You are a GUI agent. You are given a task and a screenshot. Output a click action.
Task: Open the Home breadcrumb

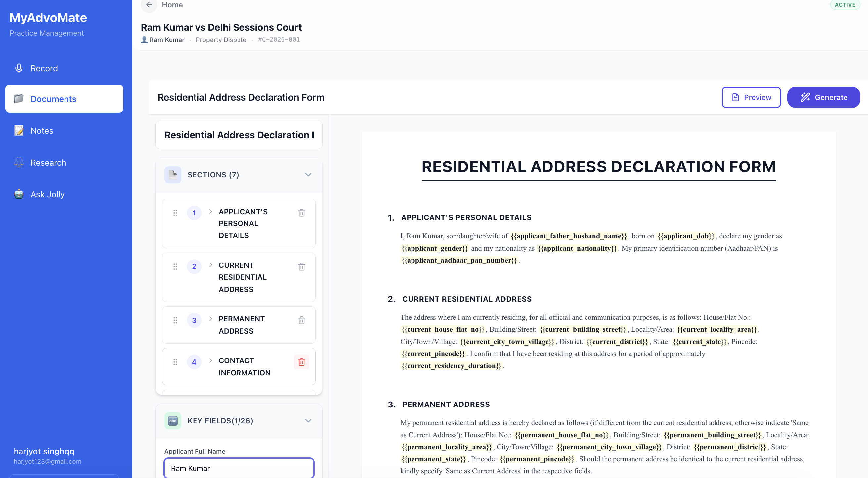172,5
